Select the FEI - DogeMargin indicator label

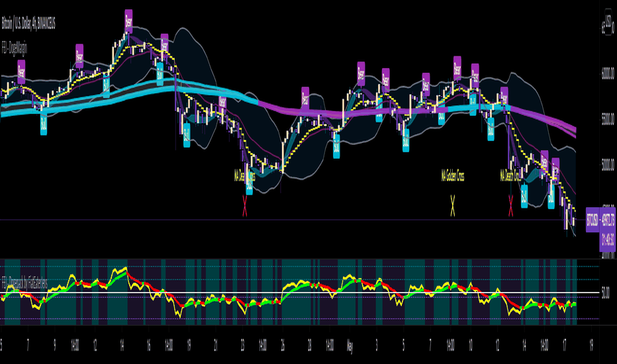pos(15,48)
